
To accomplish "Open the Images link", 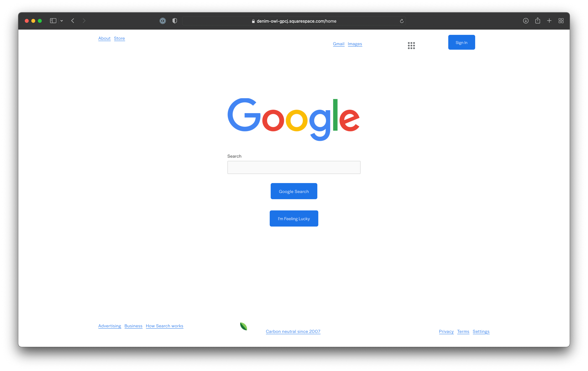I will pos(355,44).
